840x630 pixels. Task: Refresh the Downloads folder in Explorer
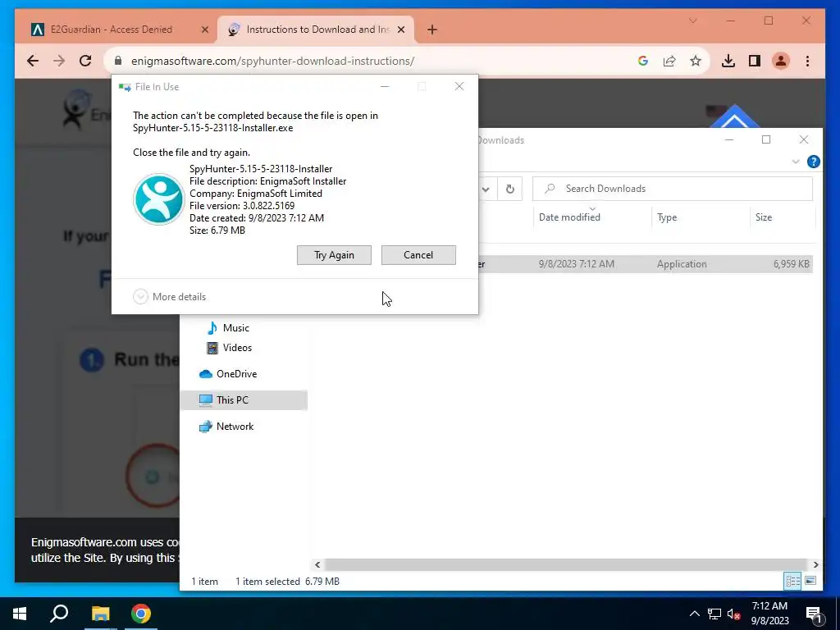[510, 189]
